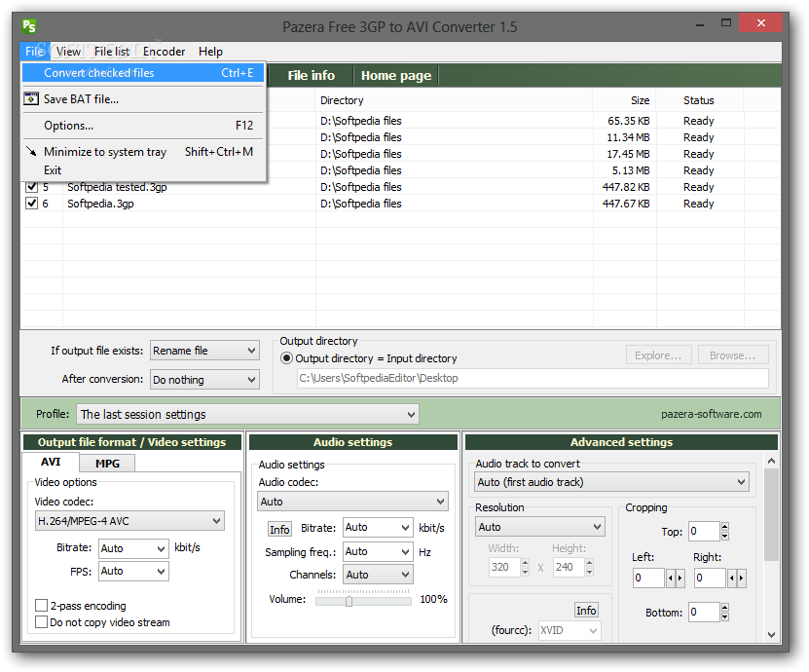Click Advanced settings scrollbar up arrow
The height and width of the screenshot is (672, 809).
click(771, 461)
